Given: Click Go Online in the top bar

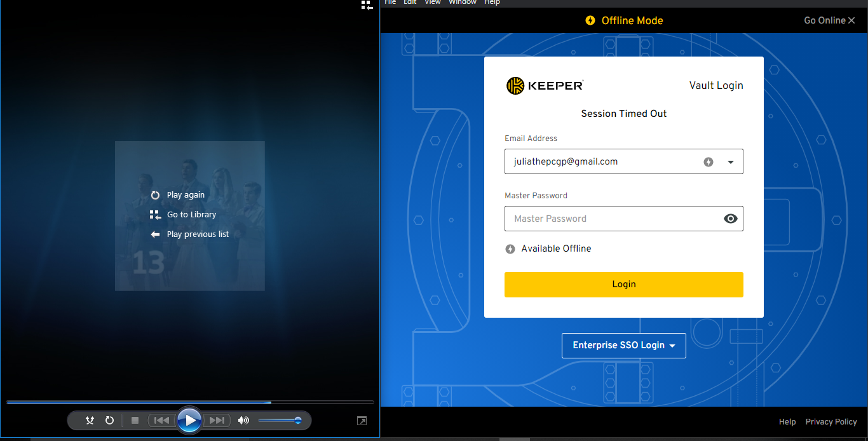Looking at the screenshot, I should [x=824, y=20].
